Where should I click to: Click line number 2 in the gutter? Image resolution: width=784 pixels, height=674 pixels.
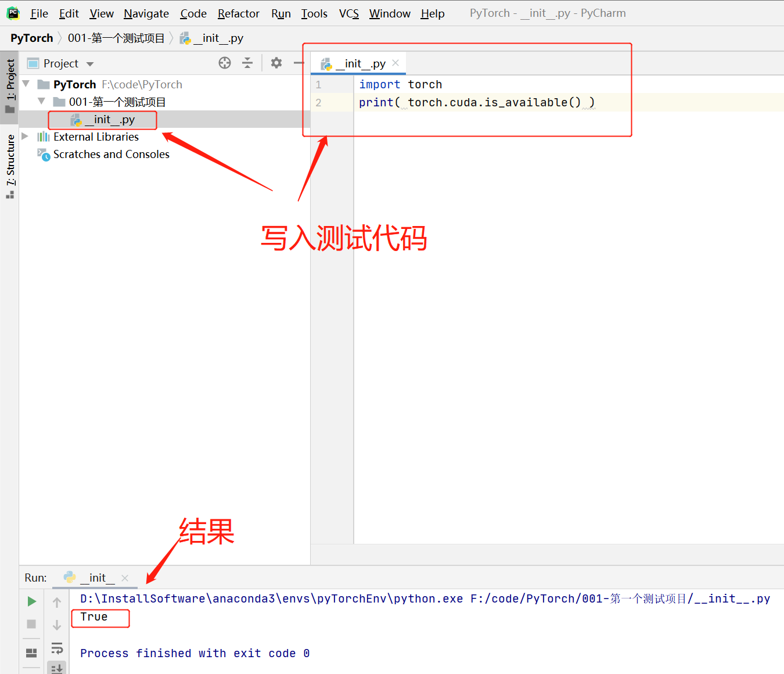(318, 103)
